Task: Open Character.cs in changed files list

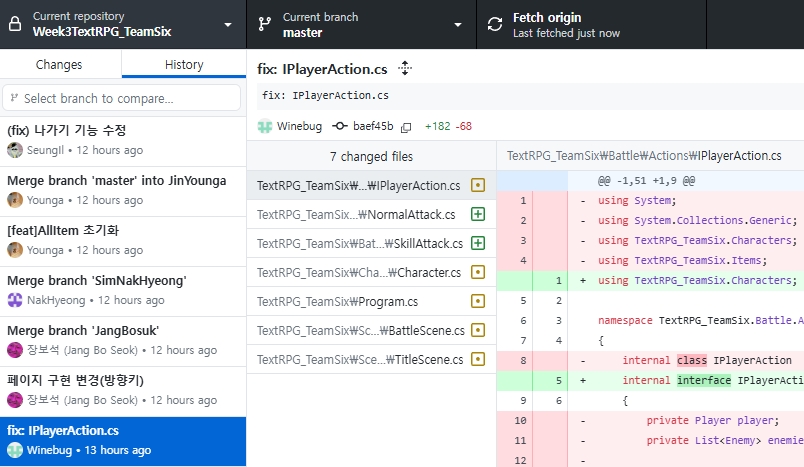Action: click(359, 272)
